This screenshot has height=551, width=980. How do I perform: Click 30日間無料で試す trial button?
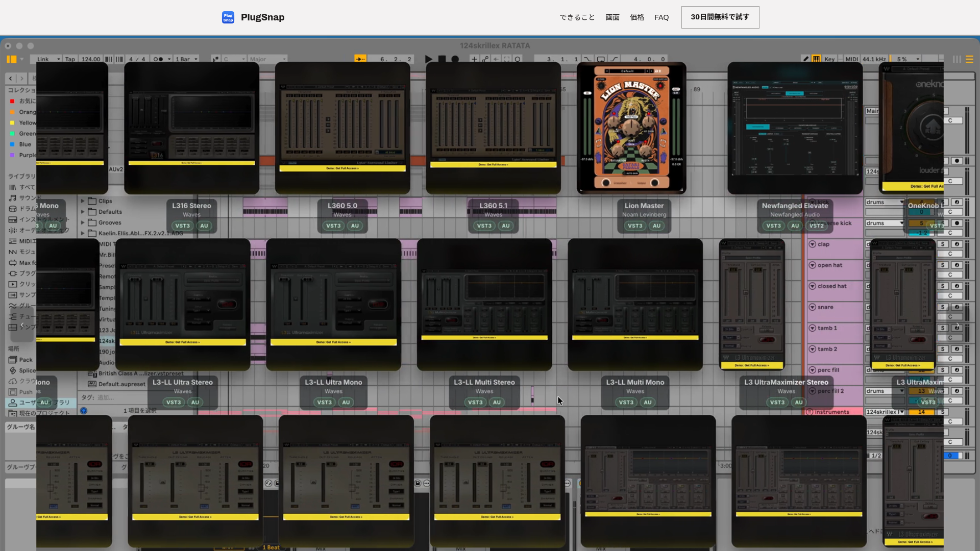coord(720,17)
